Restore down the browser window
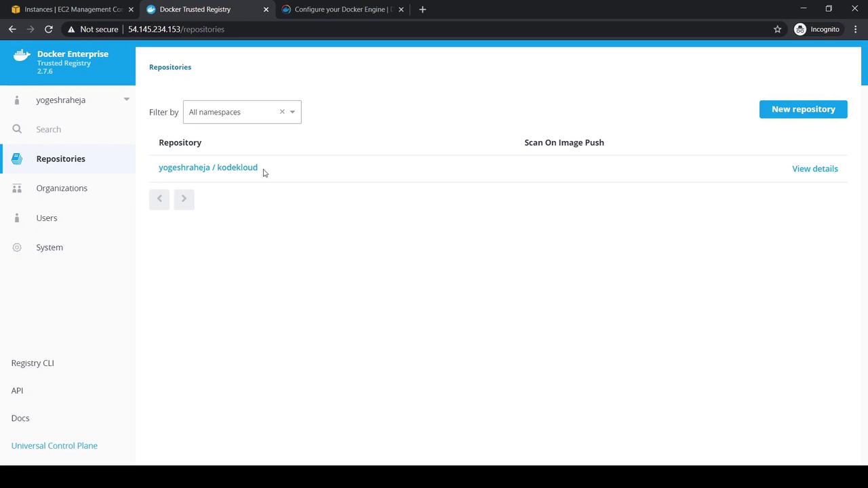 tap(829, 9)
